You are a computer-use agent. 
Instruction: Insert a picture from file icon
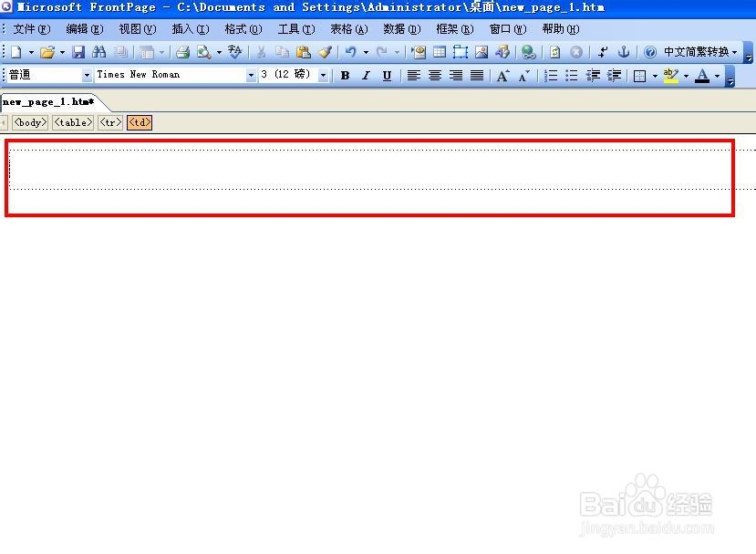[482, 52]
